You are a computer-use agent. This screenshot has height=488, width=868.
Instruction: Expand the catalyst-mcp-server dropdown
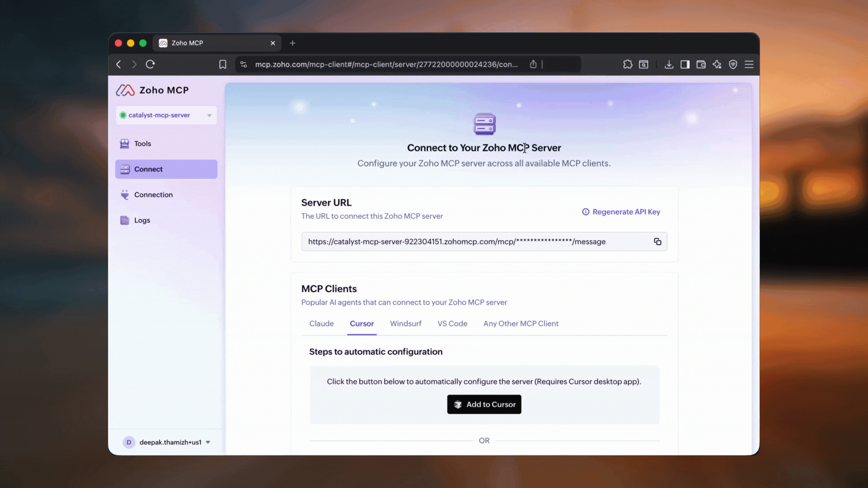(166, 115)
